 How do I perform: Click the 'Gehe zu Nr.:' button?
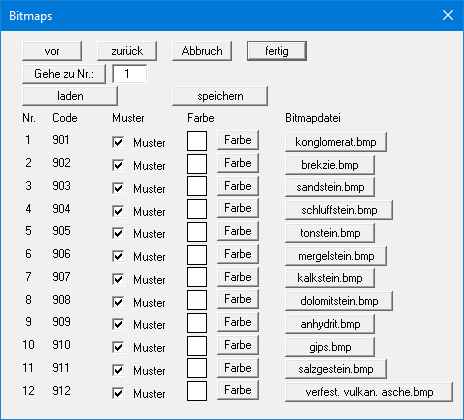coord(64,74)
